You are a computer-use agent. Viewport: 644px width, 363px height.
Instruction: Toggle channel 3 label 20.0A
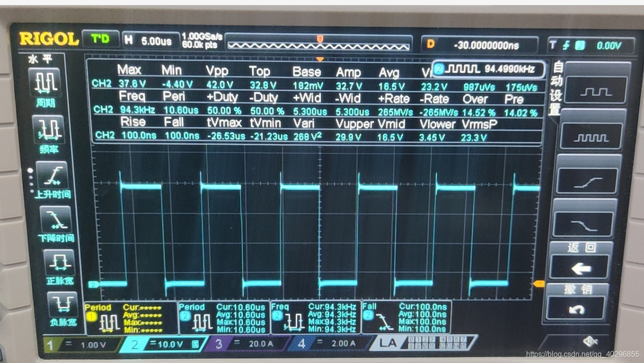(246, 344)
